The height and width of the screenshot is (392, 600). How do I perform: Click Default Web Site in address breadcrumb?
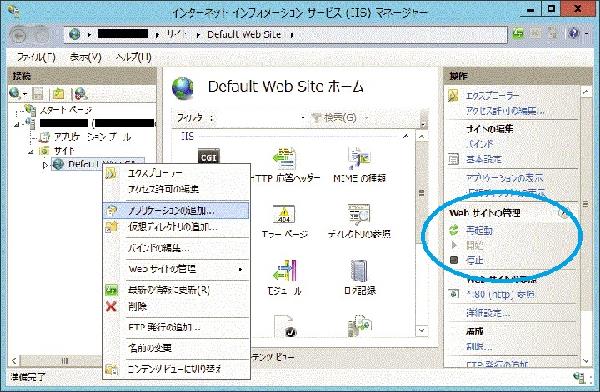pyautogui.click(x=244, y=34)
